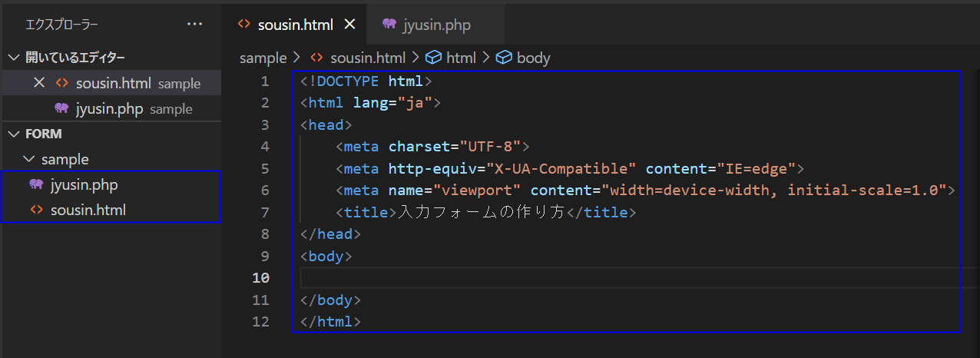The height and width of the screenshot is (358, 980).
Task: Click HTML icon of sousin.html in file tree
Action: tap(36, 210)
